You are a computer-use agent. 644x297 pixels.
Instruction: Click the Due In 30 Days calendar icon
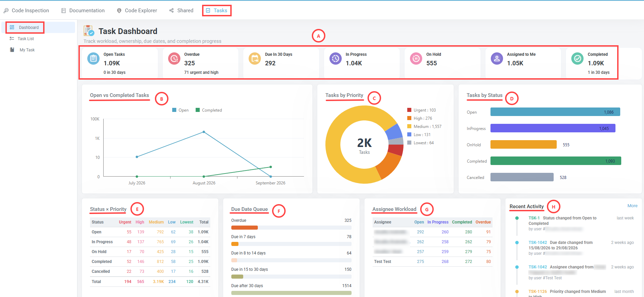point(255,59)
